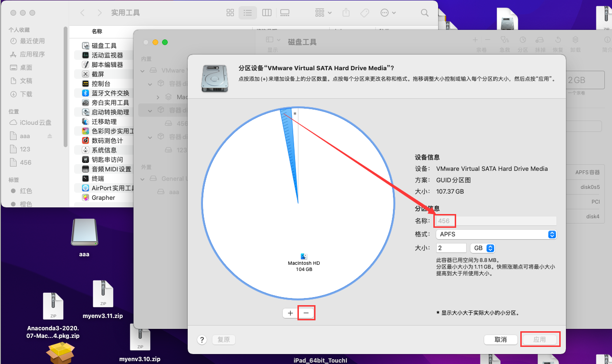Click the Revert (复原) button
612x364 pixels.
point(223,340)
